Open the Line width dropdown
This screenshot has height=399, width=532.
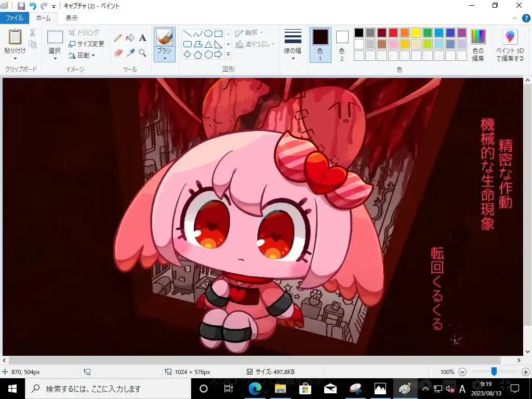coord(293,45)
